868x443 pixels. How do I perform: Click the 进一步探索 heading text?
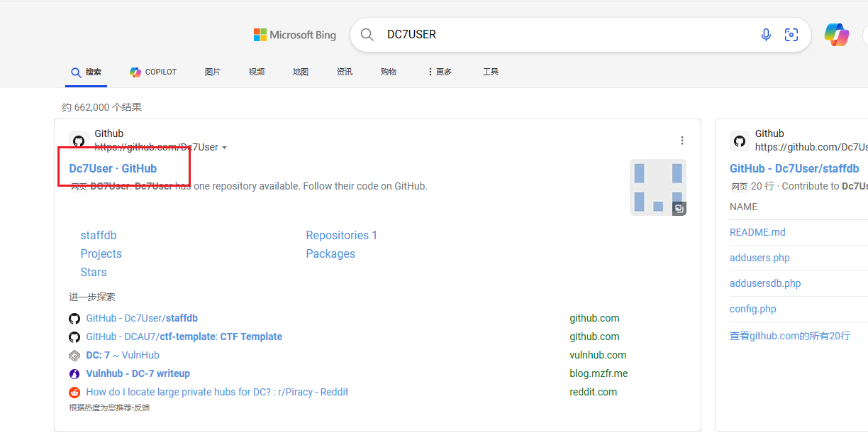pos(92,297)
